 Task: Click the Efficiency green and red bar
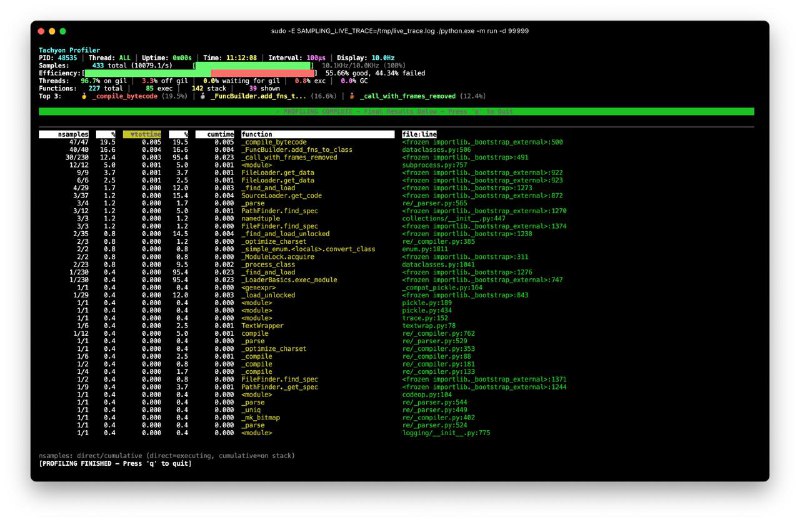[x=255, y=73]
